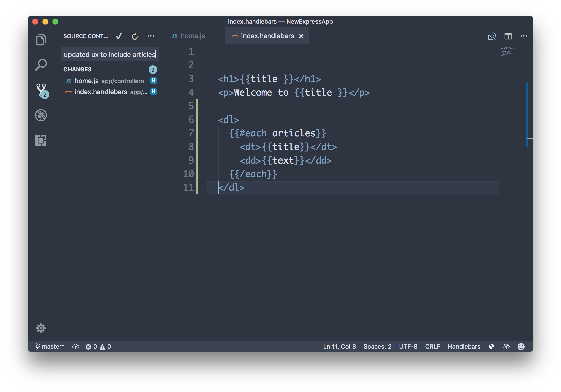The image size is (561, 392).
Task: Click the warnings count in status bar
Action: coord(106,346)
